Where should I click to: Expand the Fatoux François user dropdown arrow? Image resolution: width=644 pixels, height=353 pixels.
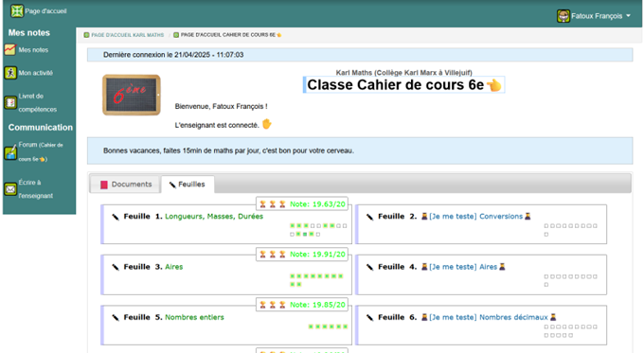(x=628, y=16)
